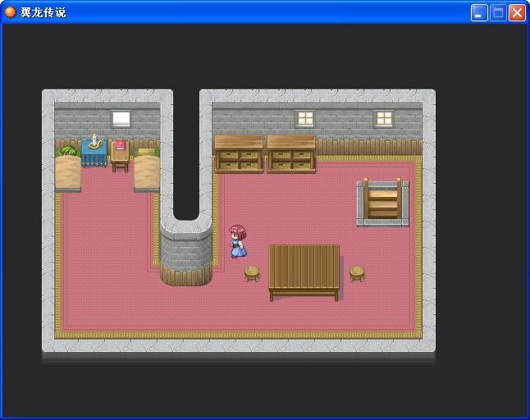Click the right wooden drawer cabinet
This screenshot has width=530, height=420.
291,154
